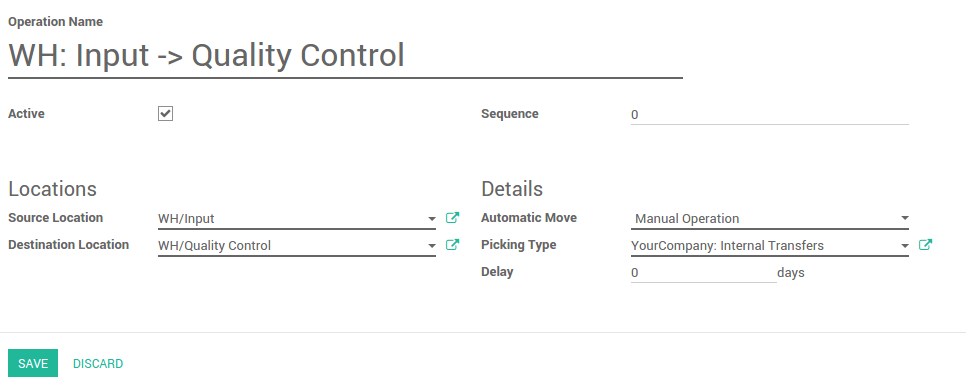Screen dimensions: 966x383
Task: Toggle the Active checkbox
Action: [165, 113]
